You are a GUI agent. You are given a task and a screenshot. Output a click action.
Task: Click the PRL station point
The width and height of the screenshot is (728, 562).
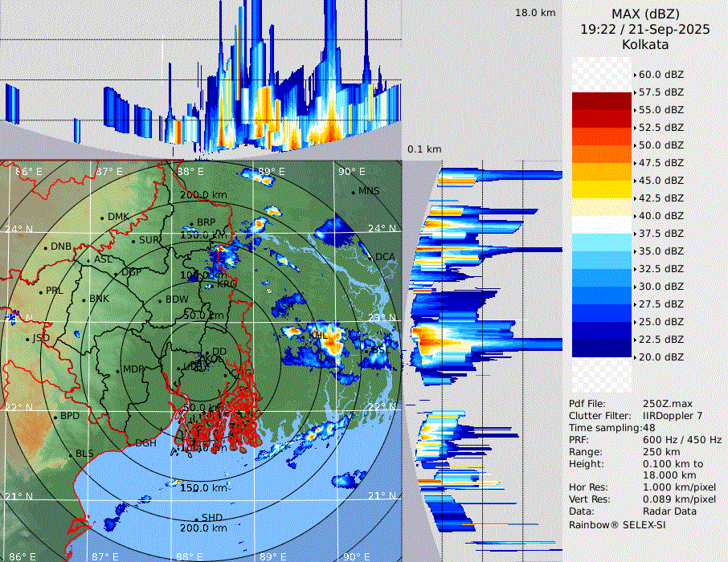click(40, 291)
